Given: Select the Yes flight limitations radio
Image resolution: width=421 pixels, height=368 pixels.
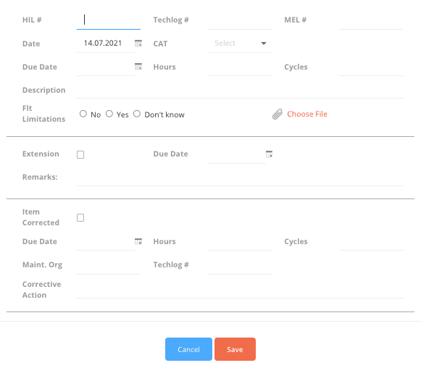Looking at the screenshot, I should [x=109, y=114].
